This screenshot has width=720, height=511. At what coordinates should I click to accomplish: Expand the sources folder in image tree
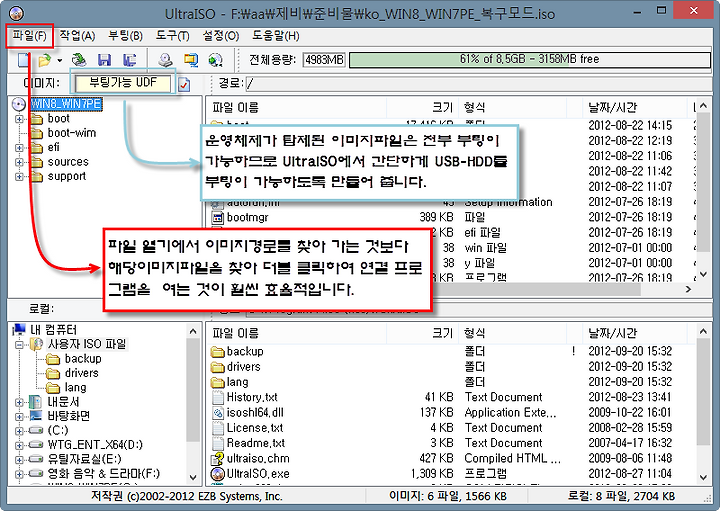(x=19, y=162)
